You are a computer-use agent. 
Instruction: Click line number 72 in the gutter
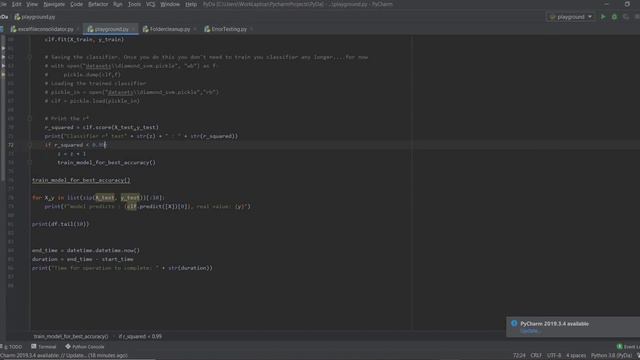(11, 145)
